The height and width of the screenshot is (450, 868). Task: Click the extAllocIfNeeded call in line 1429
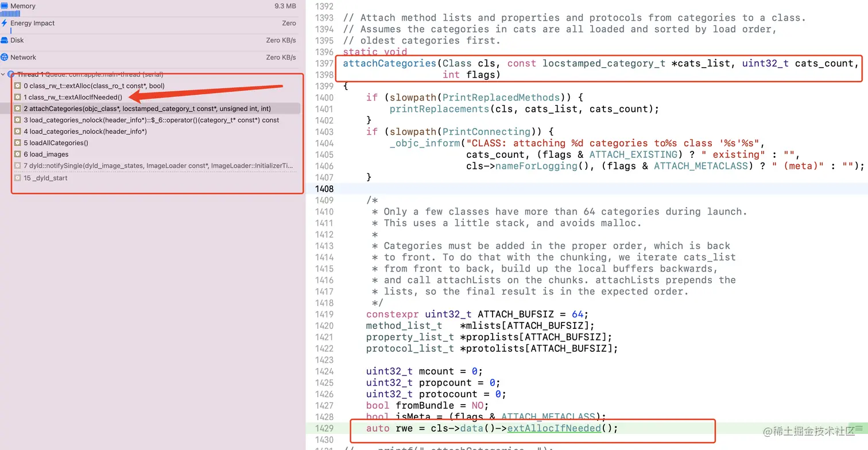click(554, 428)
